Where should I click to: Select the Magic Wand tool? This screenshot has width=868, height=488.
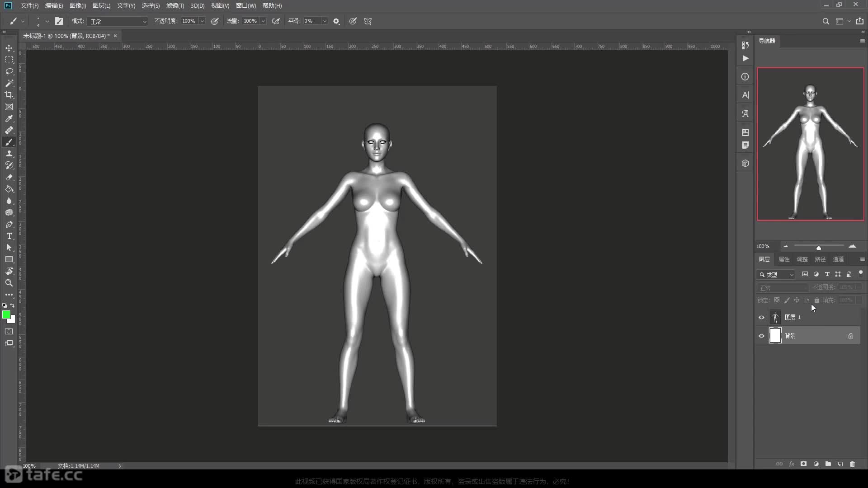pyautogui.click(x=9, y=83)
